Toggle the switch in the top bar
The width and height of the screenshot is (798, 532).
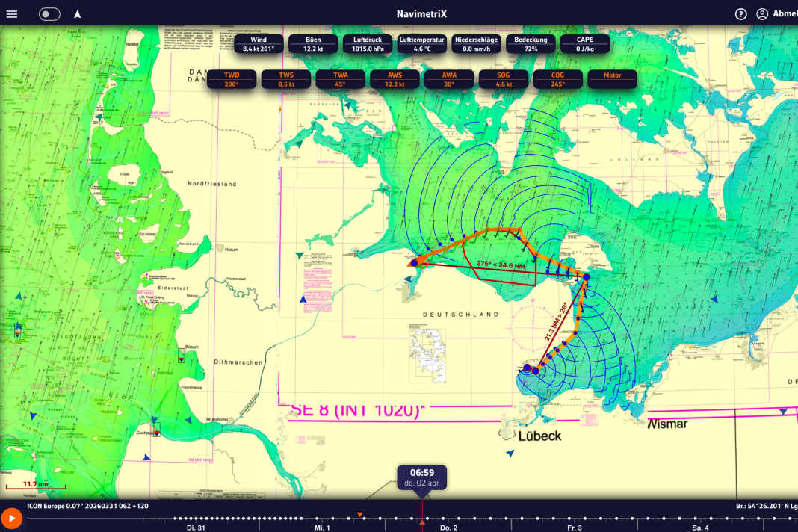[x=49, y=13]
